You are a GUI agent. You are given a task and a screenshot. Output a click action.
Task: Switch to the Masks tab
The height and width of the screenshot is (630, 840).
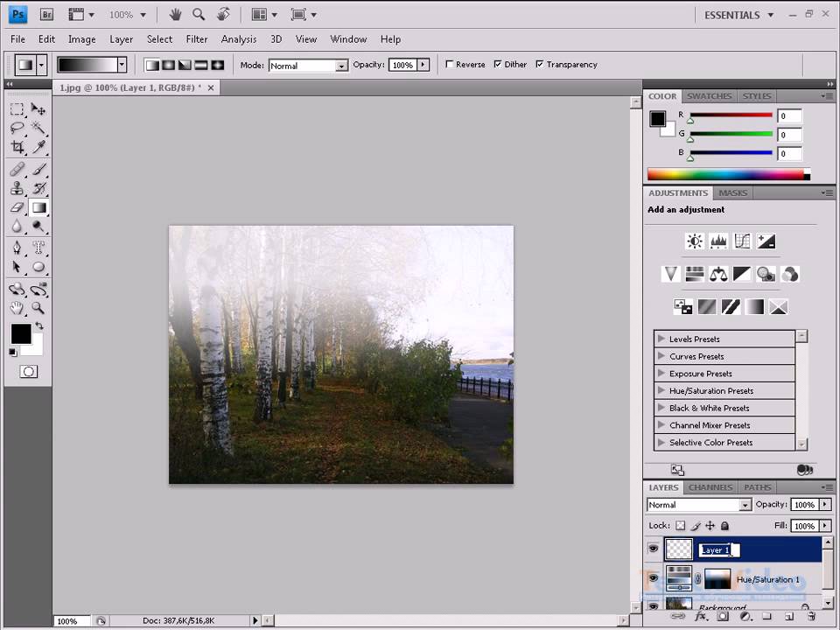(x=733, y=192)
